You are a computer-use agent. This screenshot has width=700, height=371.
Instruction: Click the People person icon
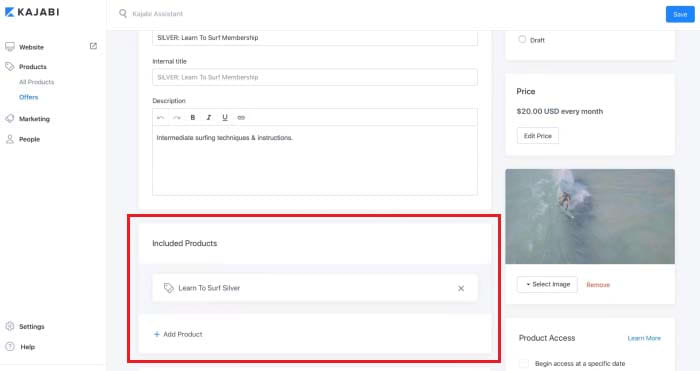[x=10, y=139]
